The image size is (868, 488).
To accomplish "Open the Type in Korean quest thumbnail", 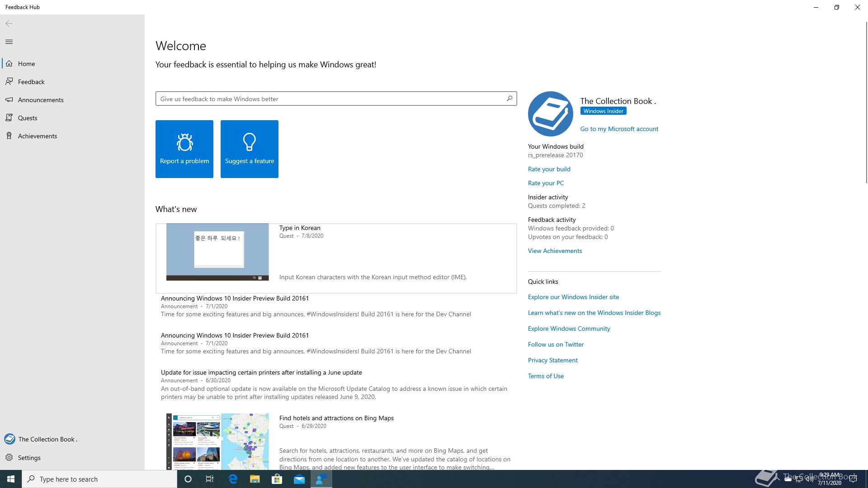I will click(217, 252).
